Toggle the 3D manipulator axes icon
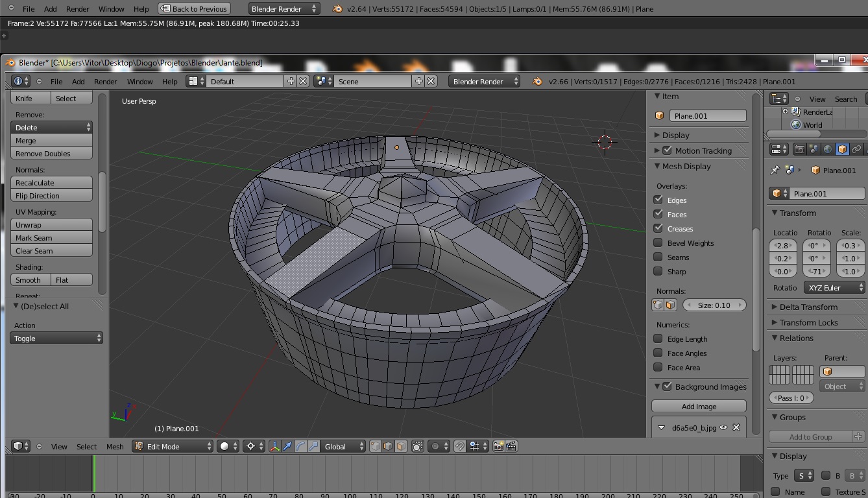Screen dimensions: 868x498 [274, 446]
